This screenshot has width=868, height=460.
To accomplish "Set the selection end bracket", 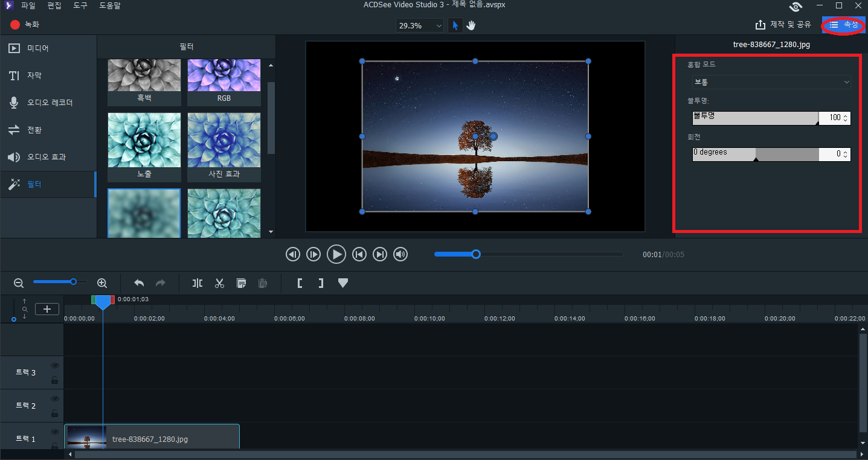I will click(321, 283).
